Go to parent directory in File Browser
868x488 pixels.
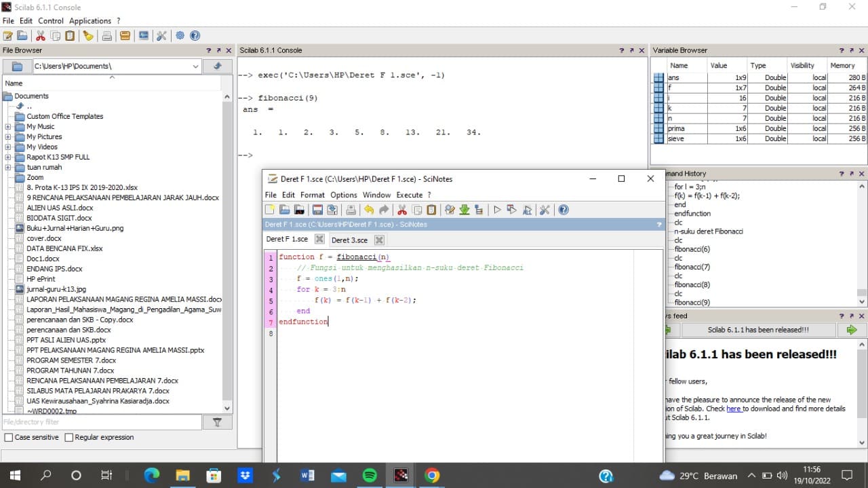pyautogui.click(x=218, y=66)
